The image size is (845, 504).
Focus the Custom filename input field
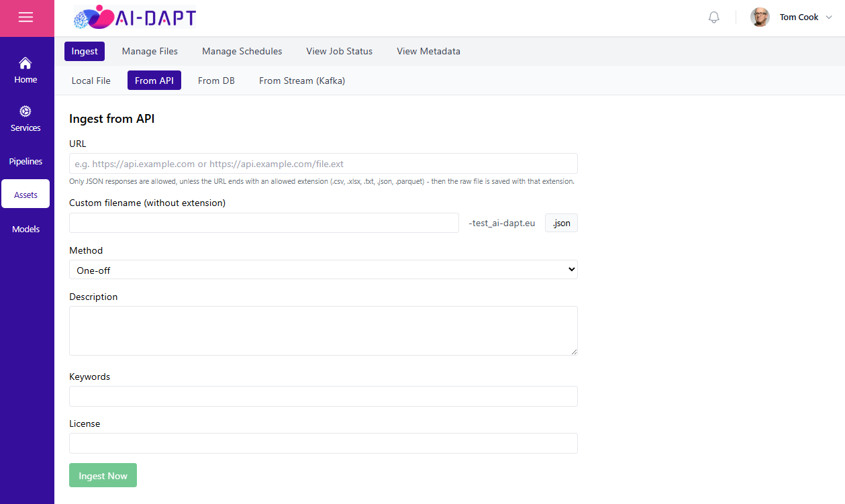pyautogui.click(x=264, y=223)
